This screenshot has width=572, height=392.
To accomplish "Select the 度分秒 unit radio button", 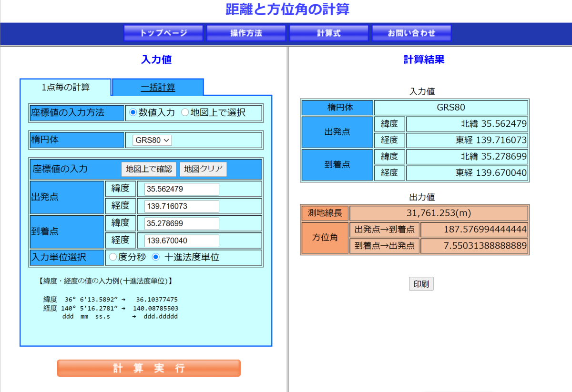I will click(x=113, y=257).
